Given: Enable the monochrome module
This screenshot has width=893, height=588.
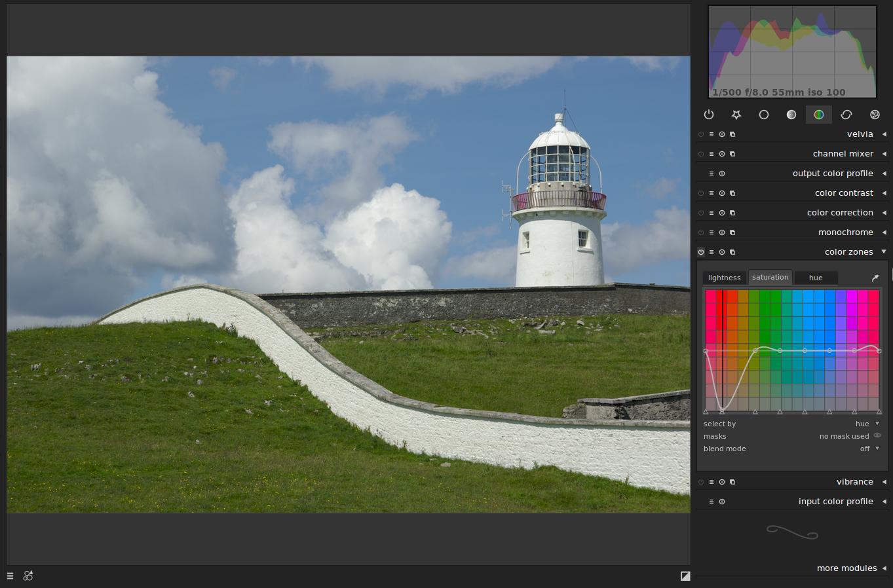Looking at the screenshot, I should coord(701,232).
